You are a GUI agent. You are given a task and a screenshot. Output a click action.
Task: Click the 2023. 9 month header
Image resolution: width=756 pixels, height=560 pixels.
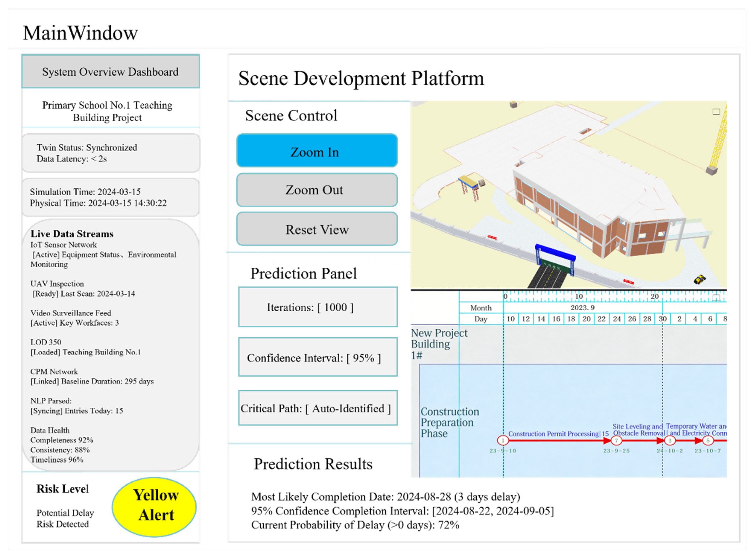(x=582, y=308)
